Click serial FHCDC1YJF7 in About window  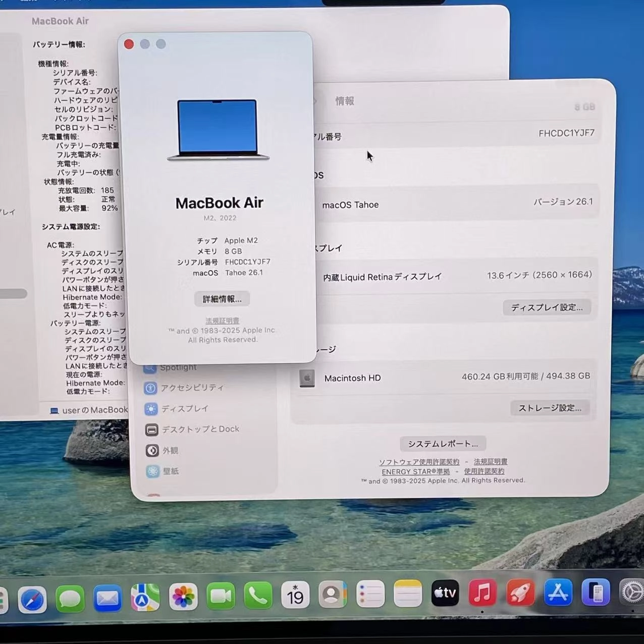click(x=248, y=262)
